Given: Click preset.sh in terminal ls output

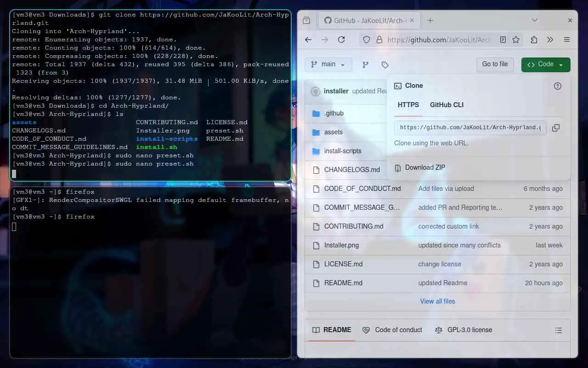Looking at the screenshot, I should pos(225,131).
